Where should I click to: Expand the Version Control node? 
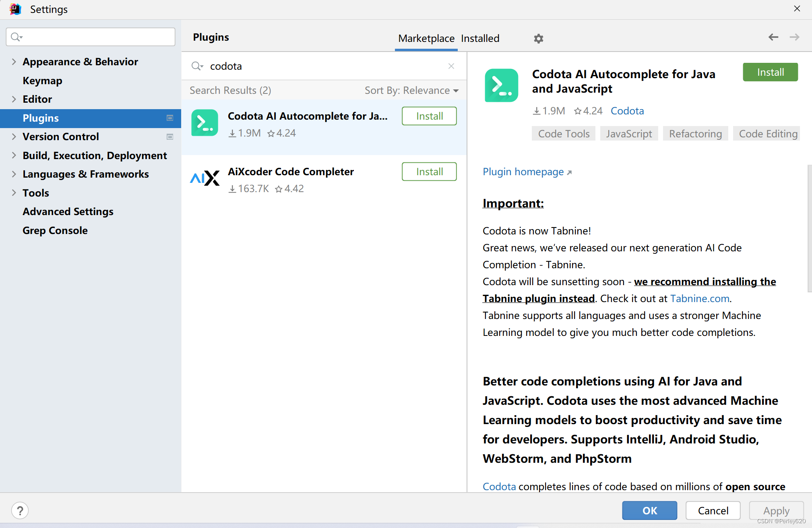[x=14, y=137]
